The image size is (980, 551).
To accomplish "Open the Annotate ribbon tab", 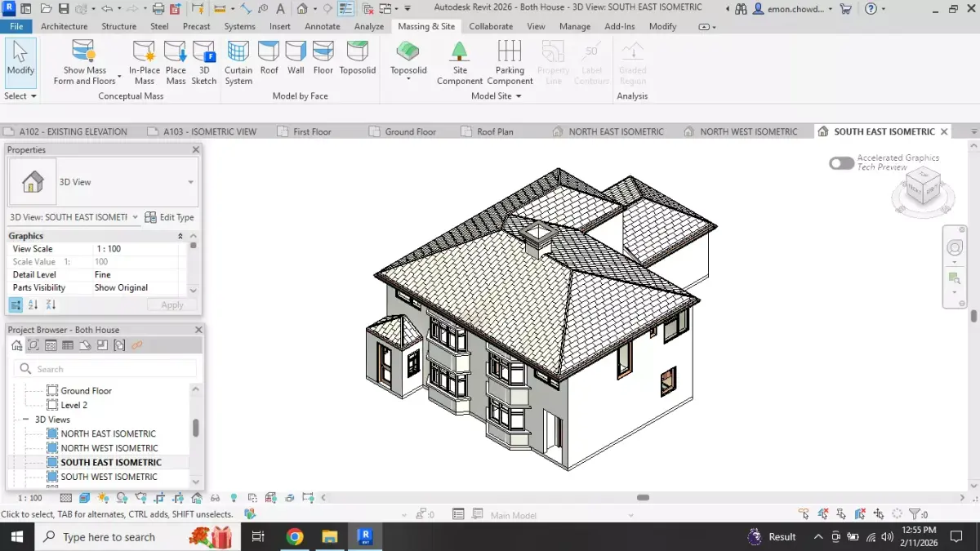I will tap(322, 26).
